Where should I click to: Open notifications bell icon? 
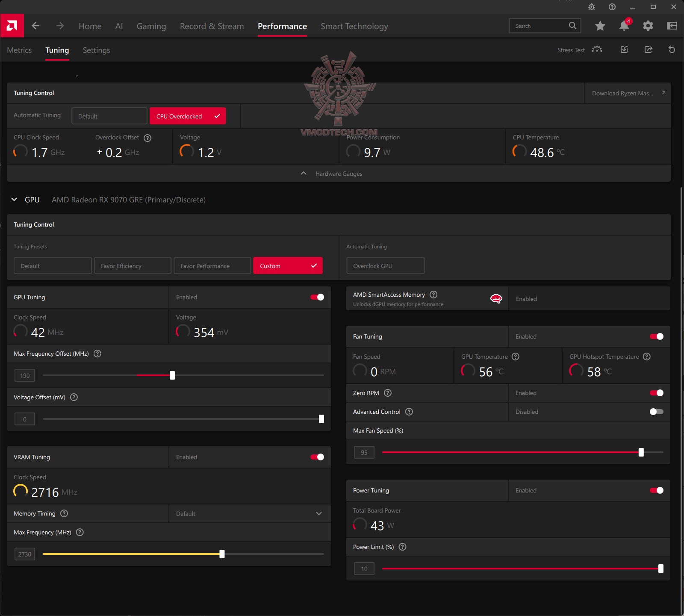(x=624, y=26)
